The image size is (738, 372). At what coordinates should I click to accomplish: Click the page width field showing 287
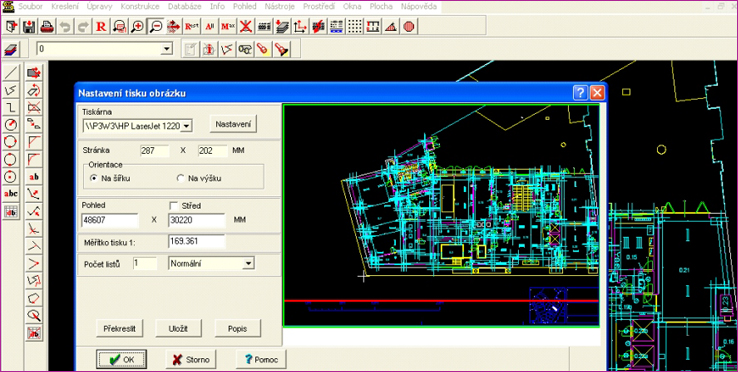pos(155,151)
